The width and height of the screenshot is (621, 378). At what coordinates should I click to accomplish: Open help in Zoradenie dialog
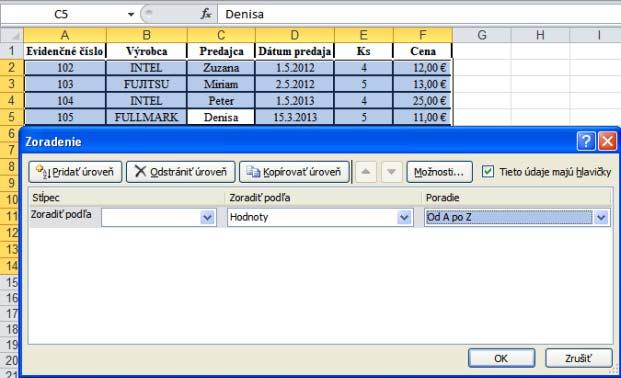tap(586, 141)
